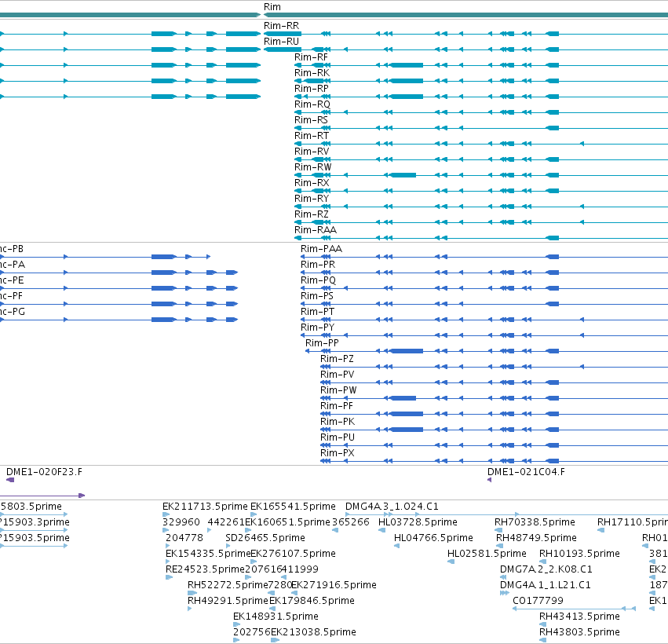Click the EK213038.5prime EST label

click(313, 632)
